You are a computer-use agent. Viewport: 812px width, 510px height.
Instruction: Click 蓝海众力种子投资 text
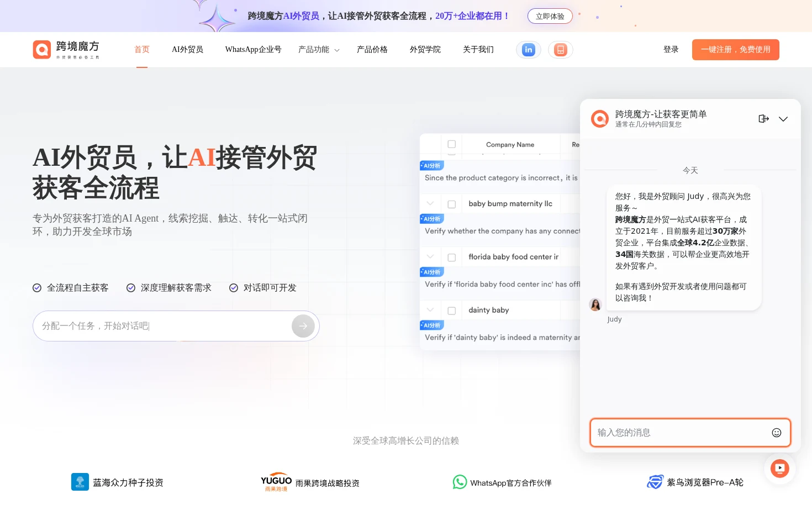point(128,482)
